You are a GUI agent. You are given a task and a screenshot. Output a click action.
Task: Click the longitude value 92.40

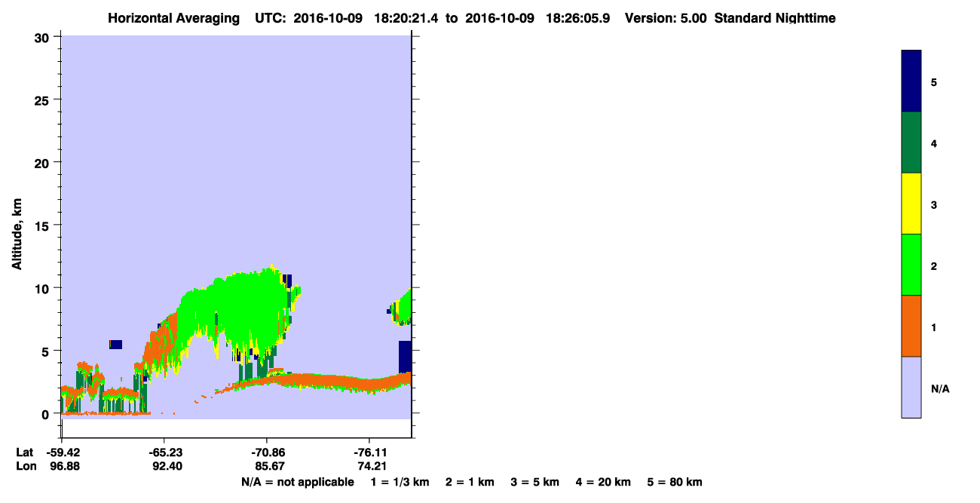(x=167, y=466)
